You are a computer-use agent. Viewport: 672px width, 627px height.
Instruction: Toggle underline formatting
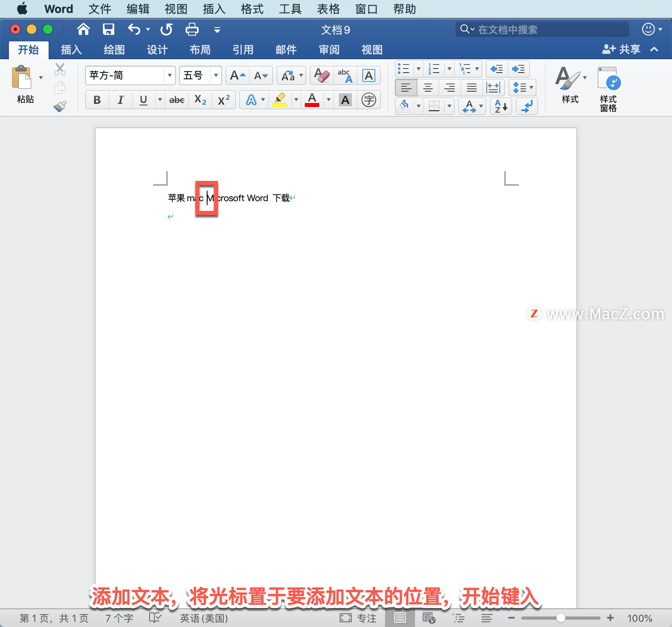pos(143,100)
